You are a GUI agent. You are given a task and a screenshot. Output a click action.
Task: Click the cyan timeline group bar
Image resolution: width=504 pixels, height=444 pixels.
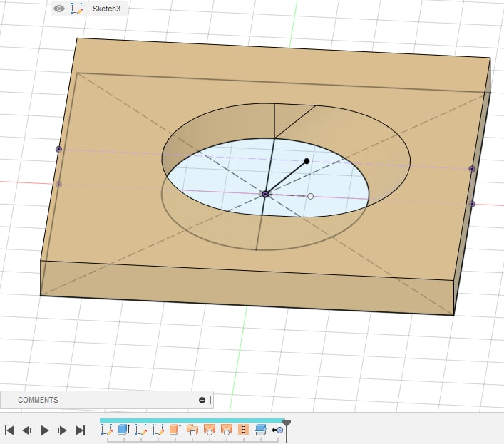coord(192,420)
